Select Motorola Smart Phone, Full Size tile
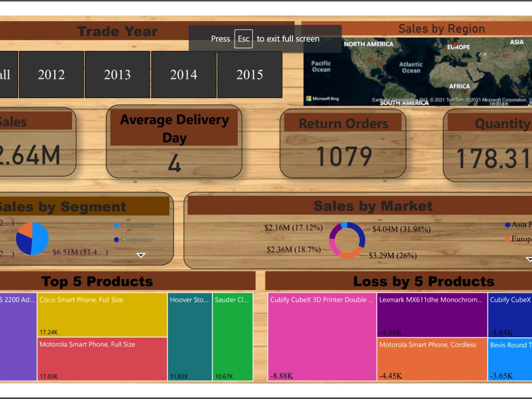 (x=102, y=359)
